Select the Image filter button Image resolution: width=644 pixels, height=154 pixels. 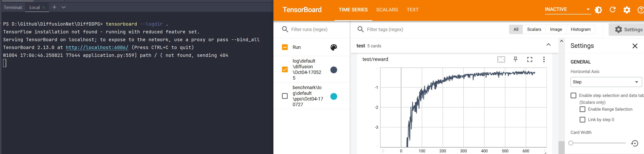(x=556, y=29)
